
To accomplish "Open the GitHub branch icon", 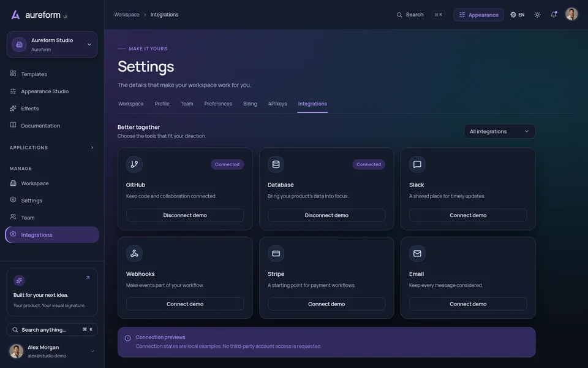I will coord(134,164).
